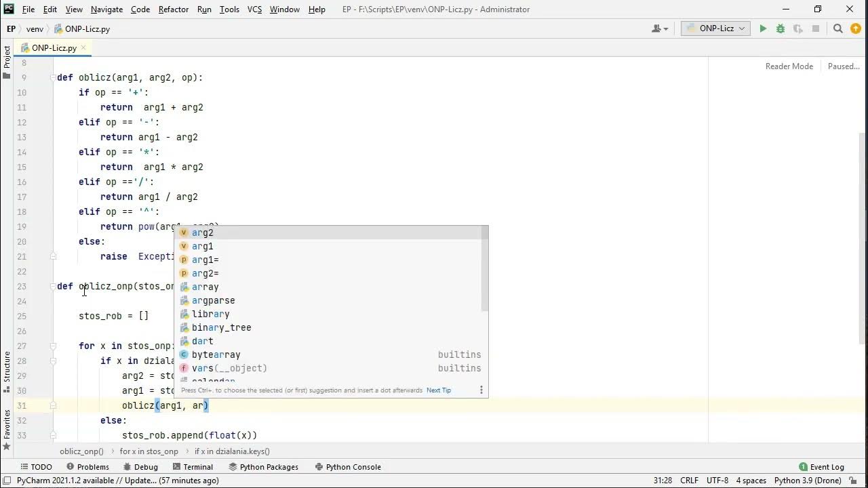Open the Refactor menu

(x=174, y=9)
